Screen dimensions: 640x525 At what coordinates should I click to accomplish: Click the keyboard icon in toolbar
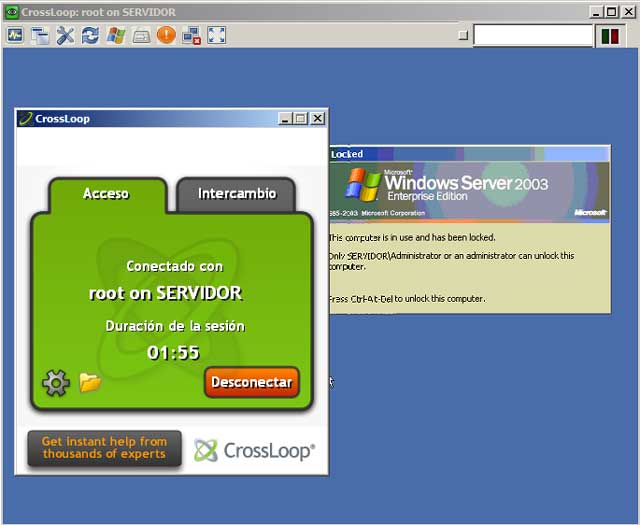[141, 35]
